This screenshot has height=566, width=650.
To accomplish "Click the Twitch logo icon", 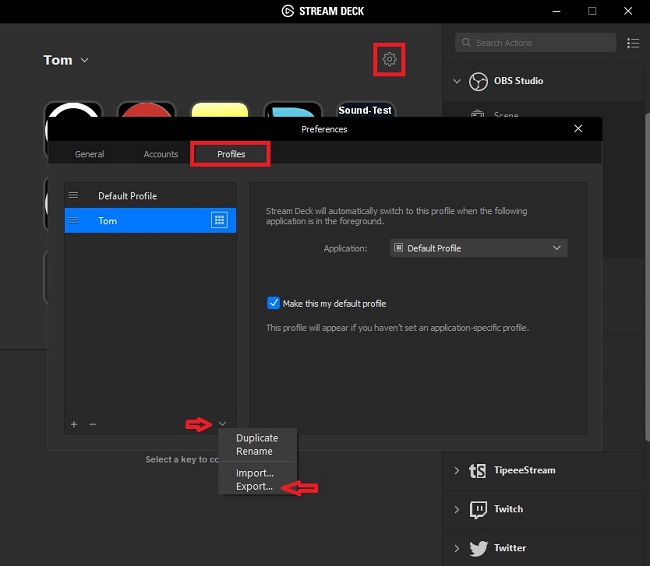I will (x=478, y=510).
